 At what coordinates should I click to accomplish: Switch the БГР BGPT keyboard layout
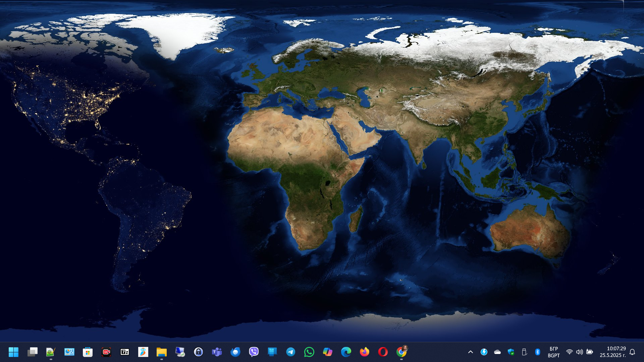point(554,352)
